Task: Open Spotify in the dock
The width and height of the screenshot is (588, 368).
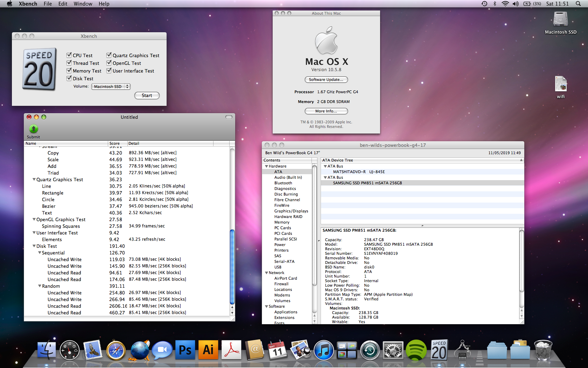Action: (x=416, y=350)
